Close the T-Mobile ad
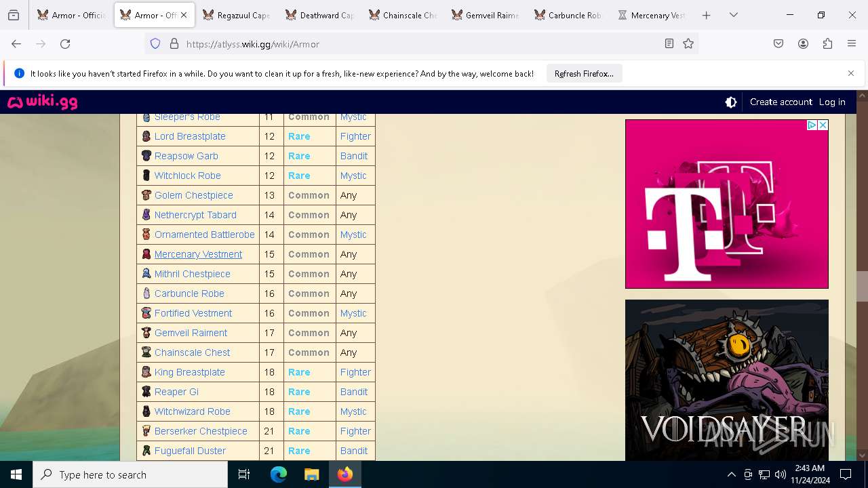The image size is (868, 488). [823, 125]
